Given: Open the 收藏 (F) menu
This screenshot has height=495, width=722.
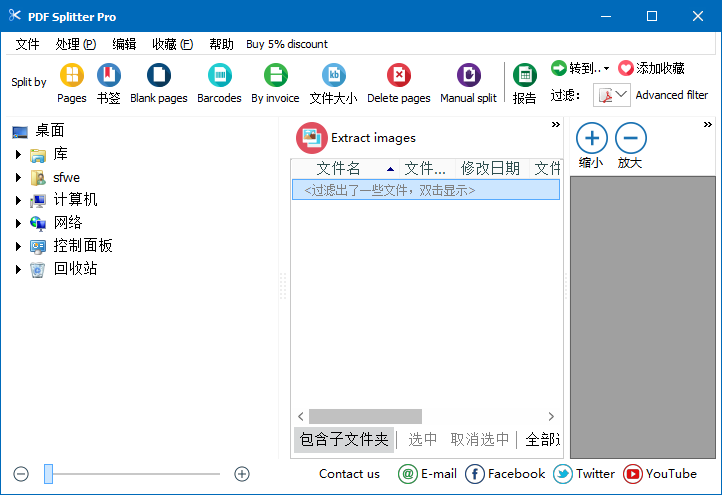Looking at the screenshot, I should (x=173, y=44).
